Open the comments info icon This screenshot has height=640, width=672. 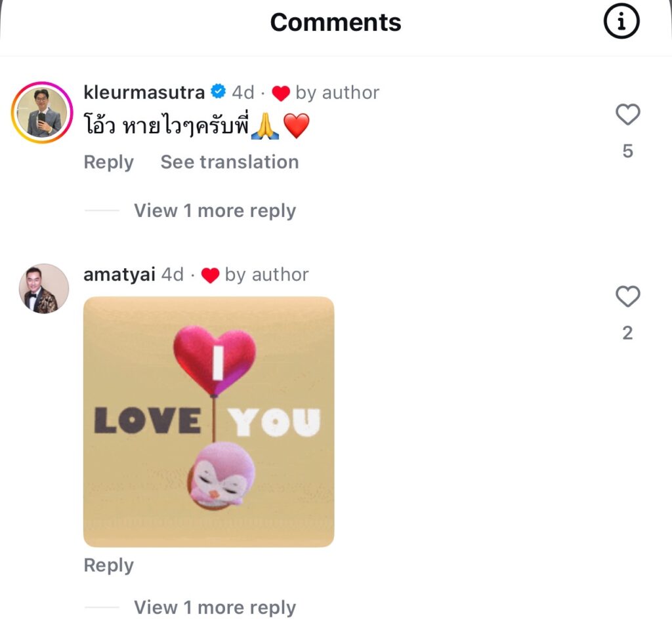pos(621,24)
